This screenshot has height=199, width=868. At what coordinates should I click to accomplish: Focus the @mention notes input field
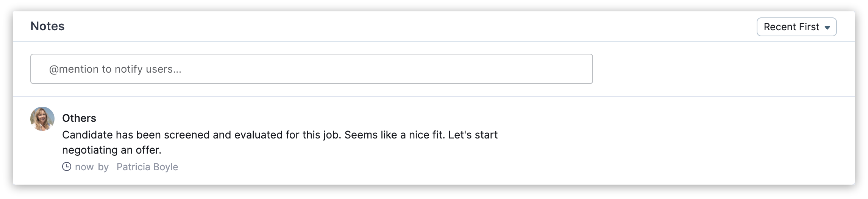(311, 69)
